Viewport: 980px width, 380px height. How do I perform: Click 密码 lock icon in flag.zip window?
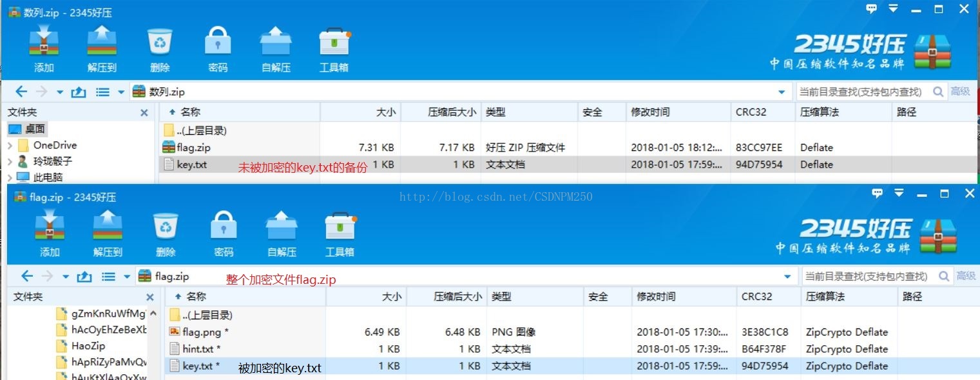click(x=224, y=226)
